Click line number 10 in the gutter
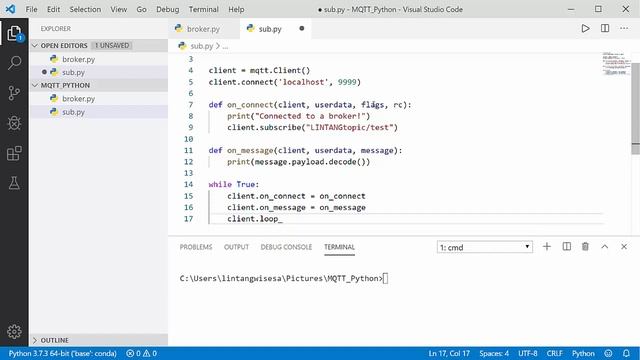640x360 pixels. [x=188, y=139]
